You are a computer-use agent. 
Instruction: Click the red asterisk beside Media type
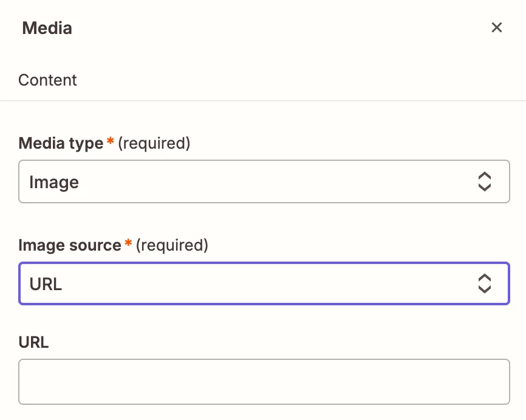pyautogui.click(x=110, y=142)
